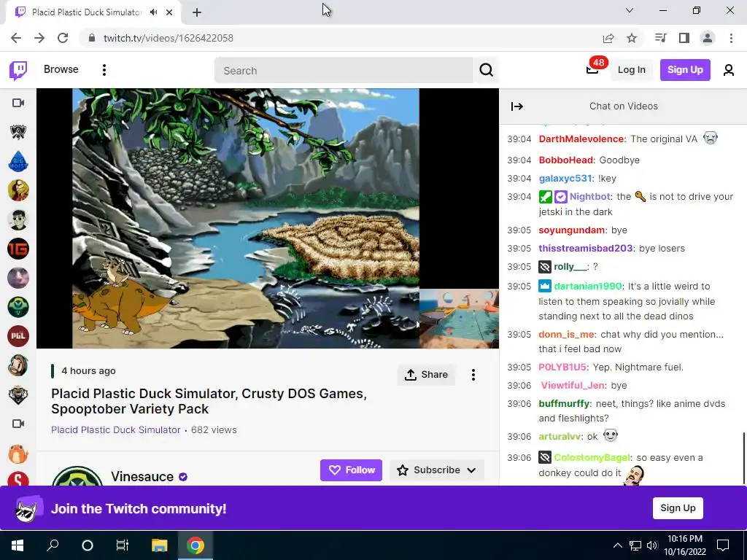Screen dimensions: 747x560
Task: Click the Join the Twitch community mascot icon
Action: tap(28, 508)
